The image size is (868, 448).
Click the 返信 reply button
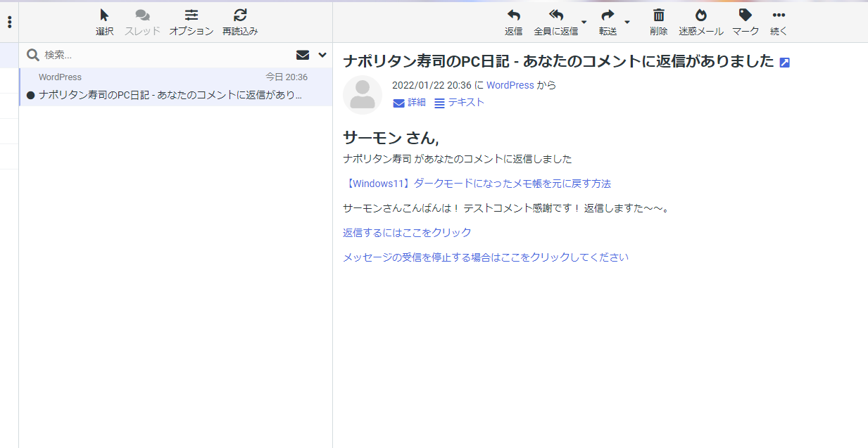[514, 23]
